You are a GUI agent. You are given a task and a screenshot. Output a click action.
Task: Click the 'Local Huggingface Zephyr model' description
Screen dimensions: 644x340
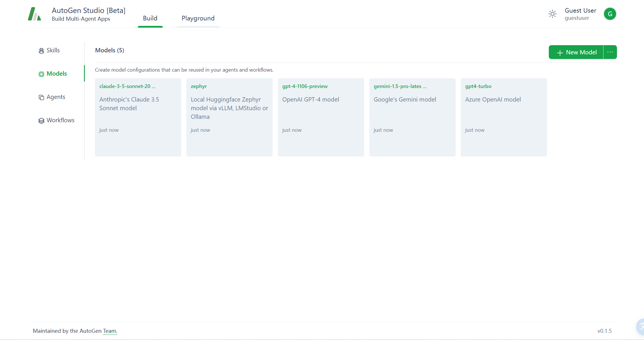[x=230, y=108]
